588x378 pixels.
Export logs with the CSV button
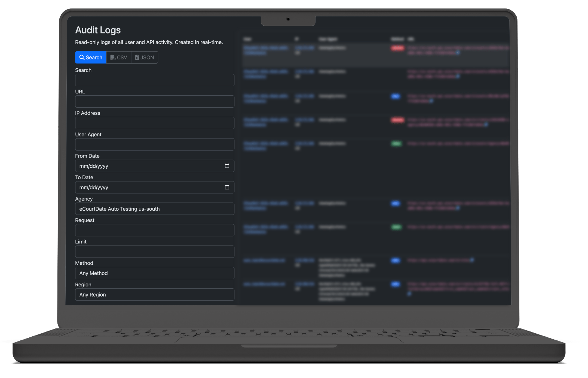[119, 57]
